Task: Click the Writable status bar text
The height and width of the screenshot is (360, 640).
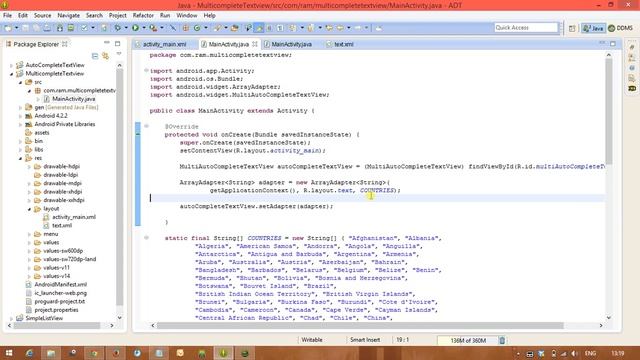Action: click(x=312, y=340)
